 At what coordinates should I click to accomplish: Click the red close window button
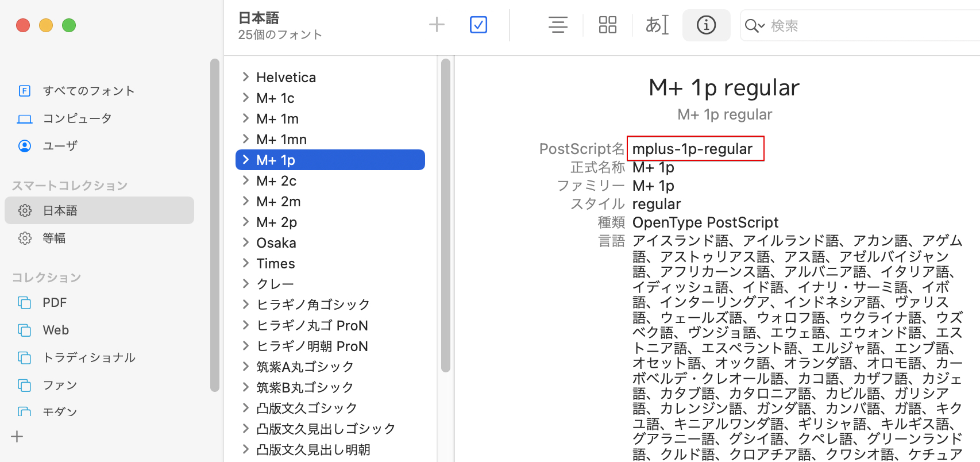pos(23,25)
